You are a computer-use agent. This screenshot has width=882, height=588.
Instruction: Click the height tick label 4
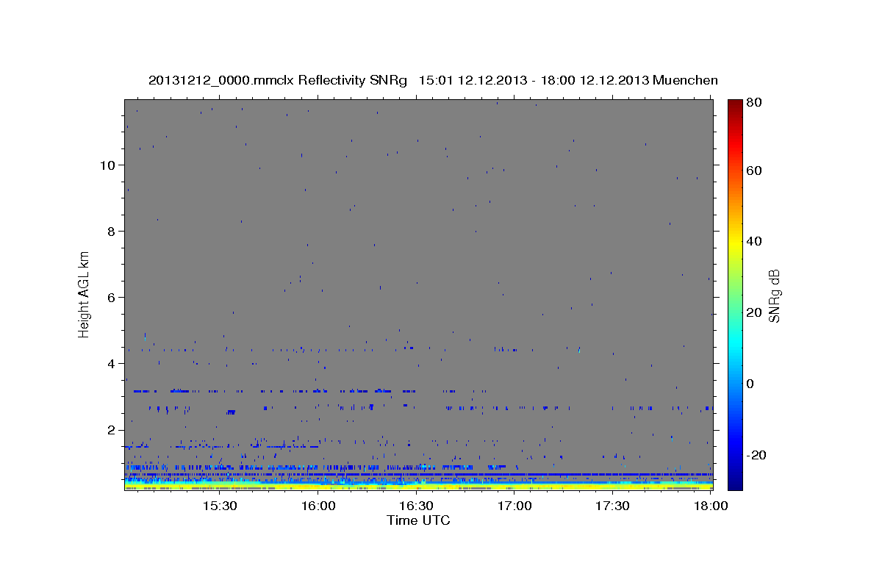(x=110, y=363)
